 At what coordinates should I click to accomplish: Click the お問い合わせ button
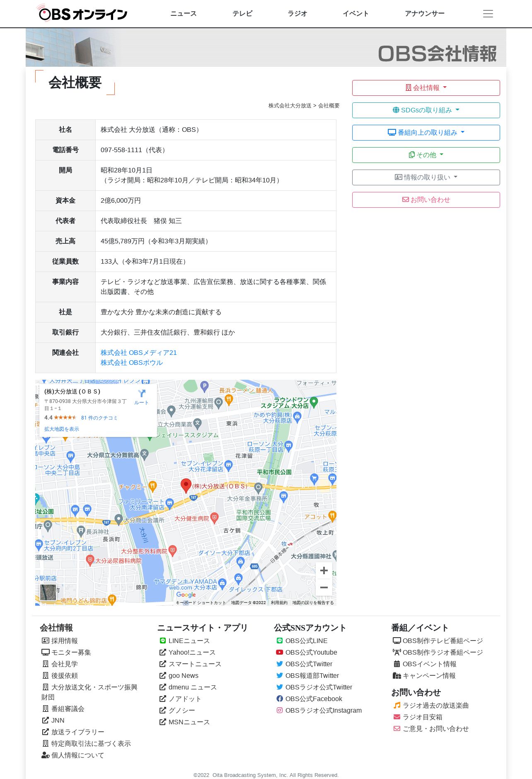(426, 200)
